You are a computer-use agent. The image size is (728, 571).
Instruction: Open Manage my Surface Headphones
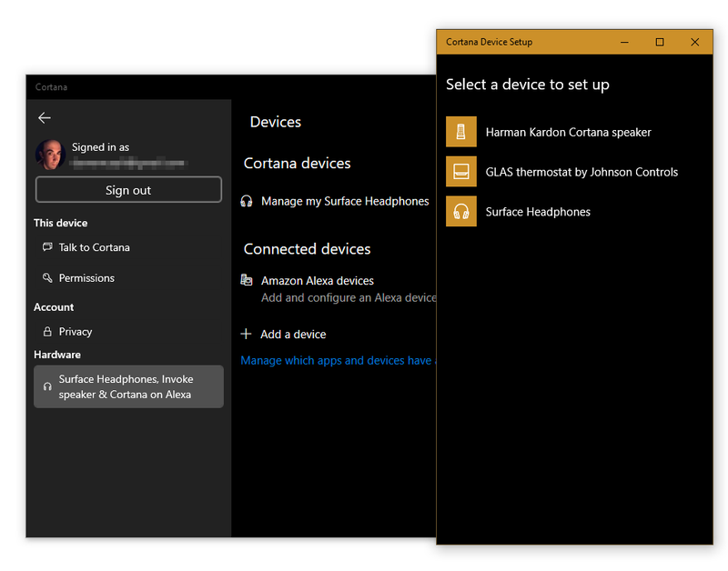345,201
